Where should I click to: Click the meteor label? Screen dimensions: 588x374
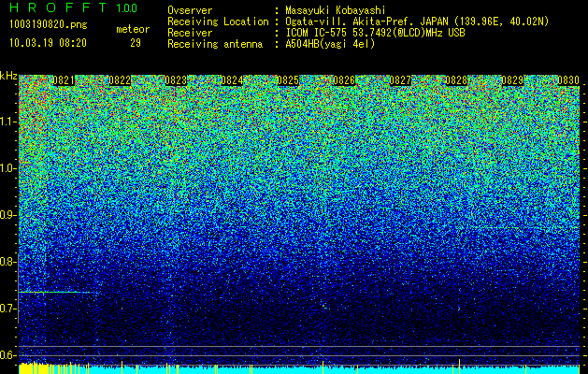pyautogui.click(x=133, y=29)
